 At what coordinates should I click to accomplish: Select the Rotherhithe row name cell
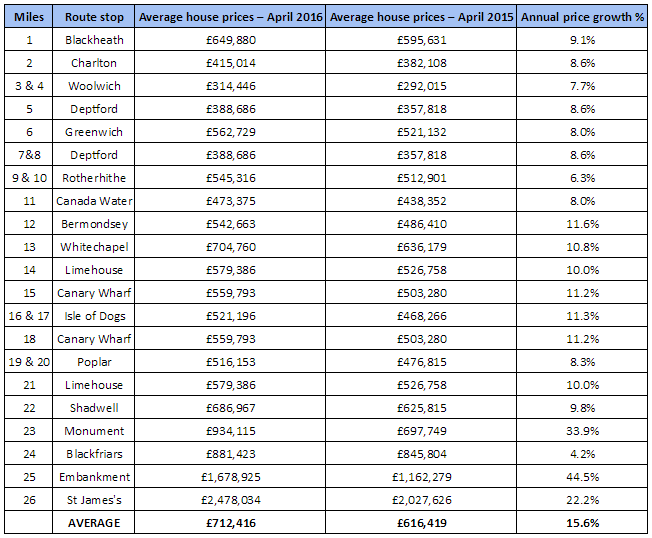94,178
